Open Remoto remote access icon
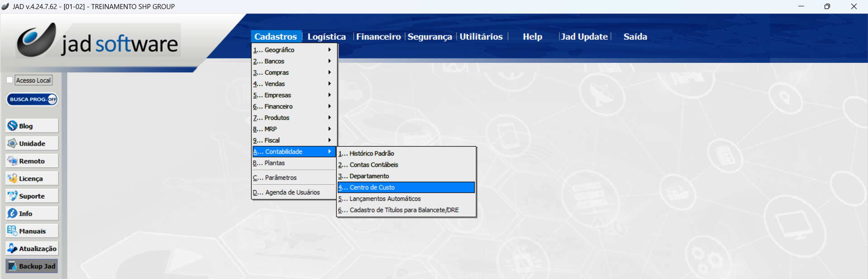This screenshot has width=868, height=279. [13, 161]
